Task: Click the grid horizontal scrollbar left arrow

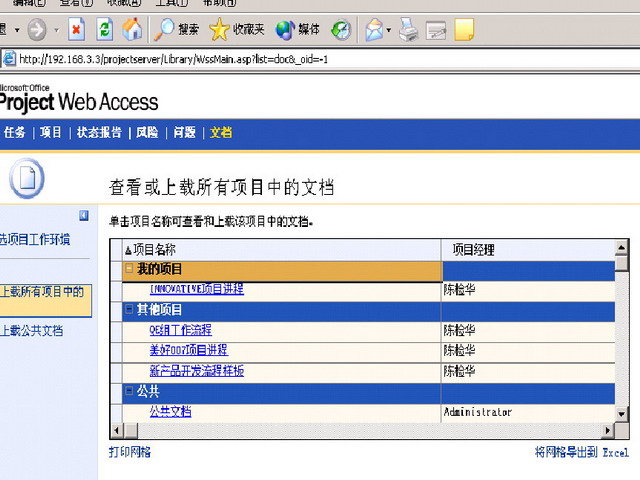Action: (117, 430)
